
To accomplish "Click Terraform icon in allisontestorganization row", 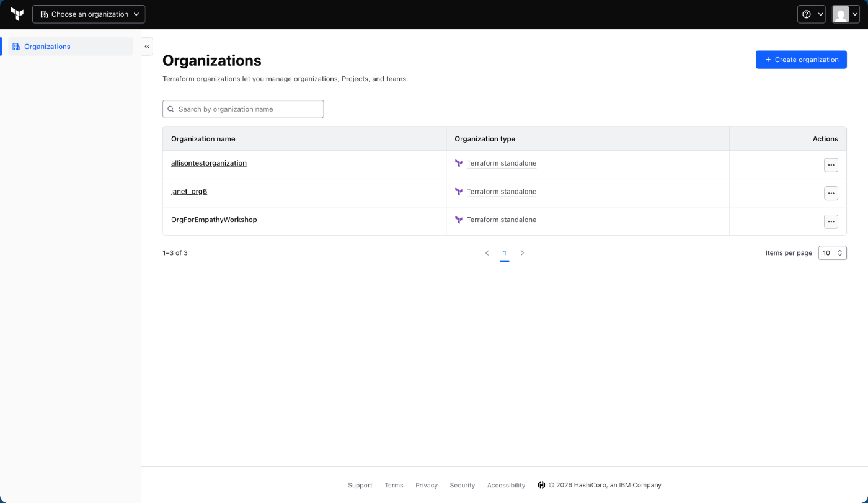I will pos(459,164).
